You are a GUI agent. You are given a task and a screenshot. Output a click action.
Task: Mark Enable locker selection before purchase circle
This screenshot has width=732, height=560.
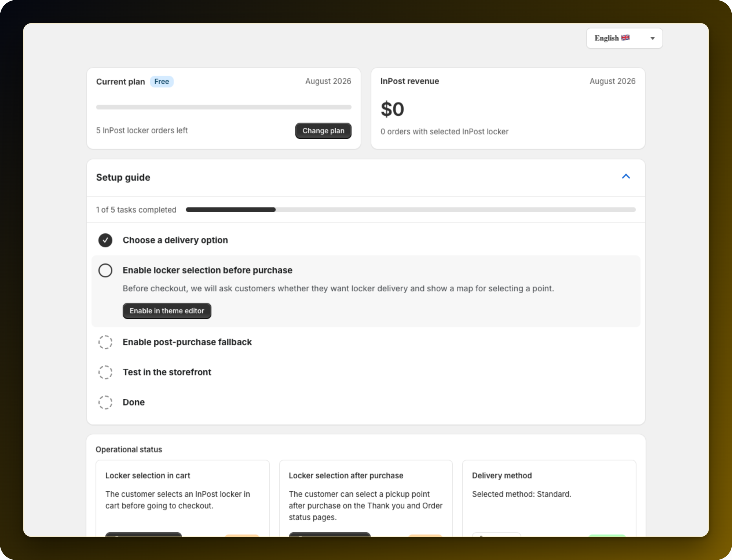point(105,270)
